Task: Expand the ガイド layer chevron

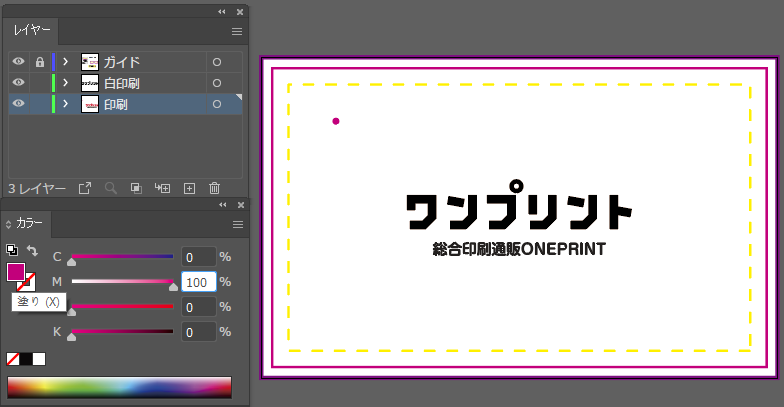Action: pos(66,62)
